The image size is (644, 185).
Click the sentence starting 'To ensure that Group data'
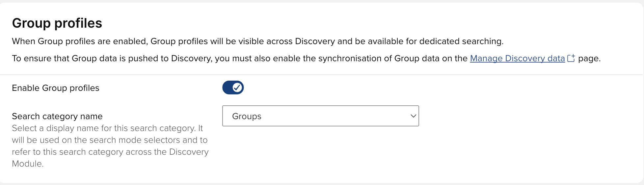(239, 58)
